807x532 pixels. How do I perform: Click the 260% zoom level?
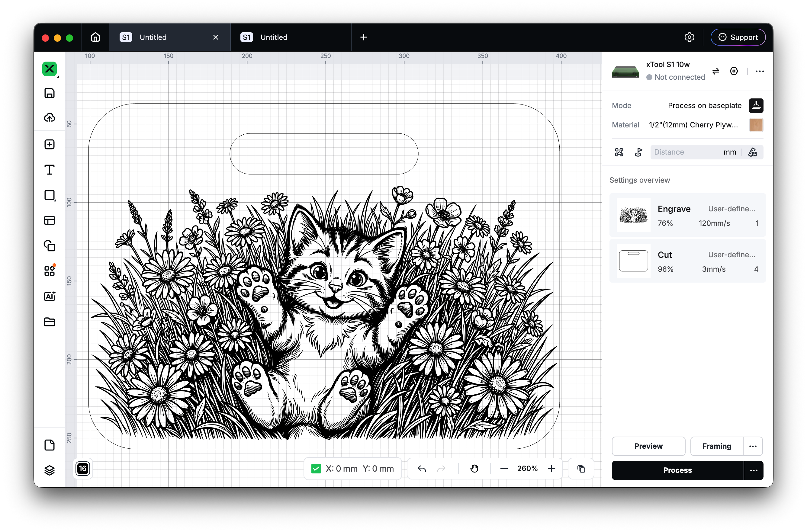click(527, 469)
